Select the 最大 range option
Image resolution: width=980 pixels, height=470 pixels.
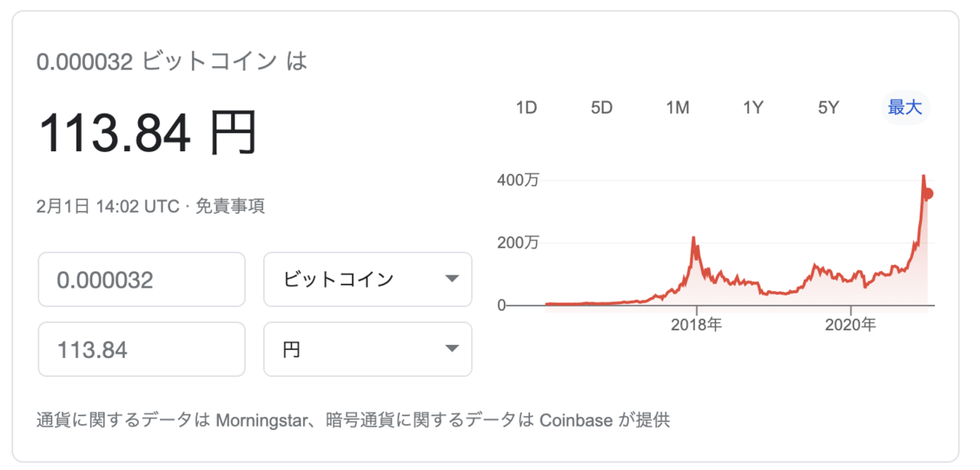pos(905,108)
